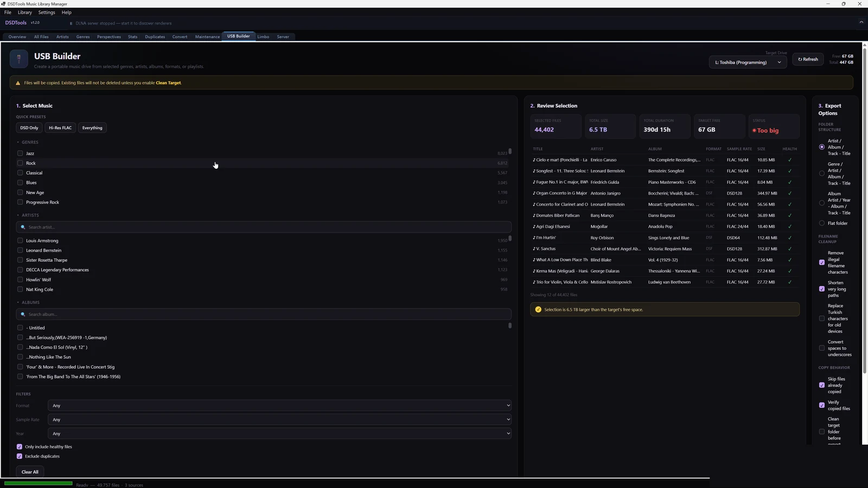Screen dimensions: 868x488
Task: Click the USB plug icon beside USB Builder
Action: tap(19, 59)
